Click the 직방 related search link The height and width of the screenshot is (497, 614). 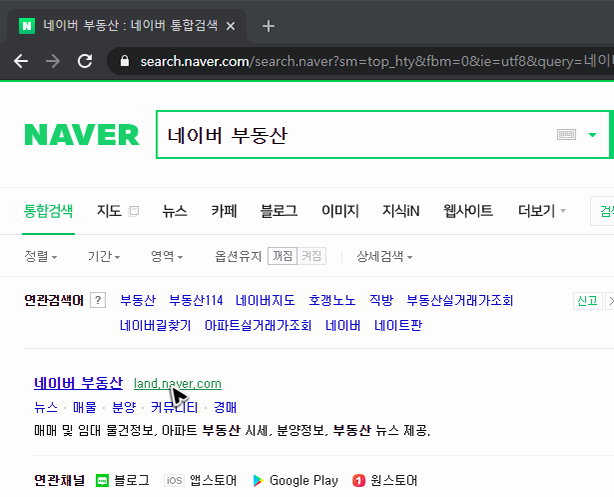tap(381, 300)
